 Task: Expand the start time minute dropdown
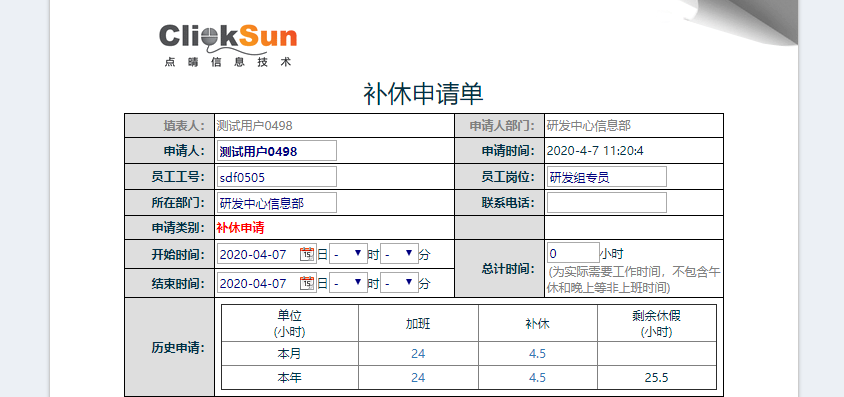(399, 253)
